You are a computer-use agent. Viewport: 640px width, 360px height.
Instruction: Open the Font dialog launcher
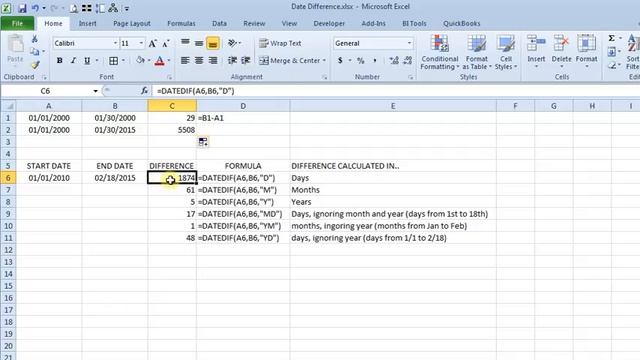pos(169,77)
